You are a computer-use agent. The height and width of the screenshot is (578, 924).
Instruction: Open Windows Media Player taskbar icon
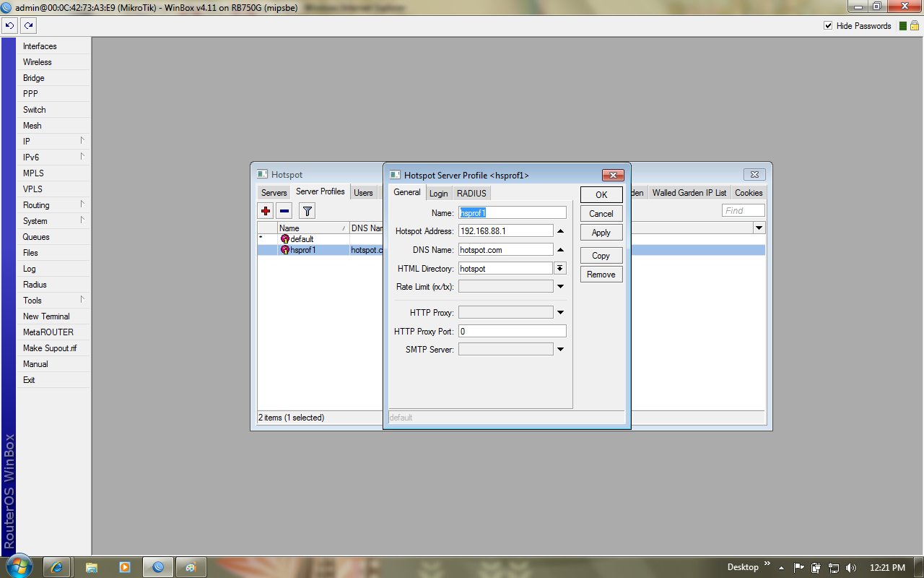click(125, 567)
